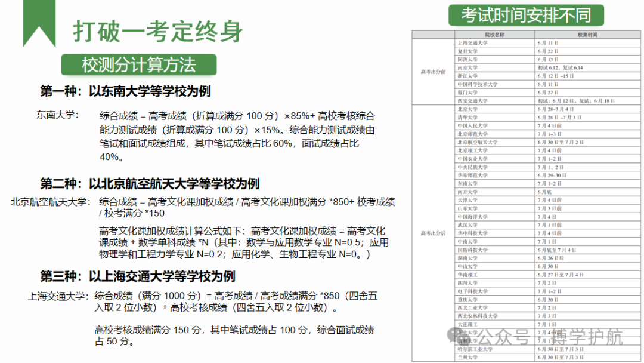This screenshot has width=644, height=363.
Task: Click the 院校名称 column header
Action: point(494,35)
